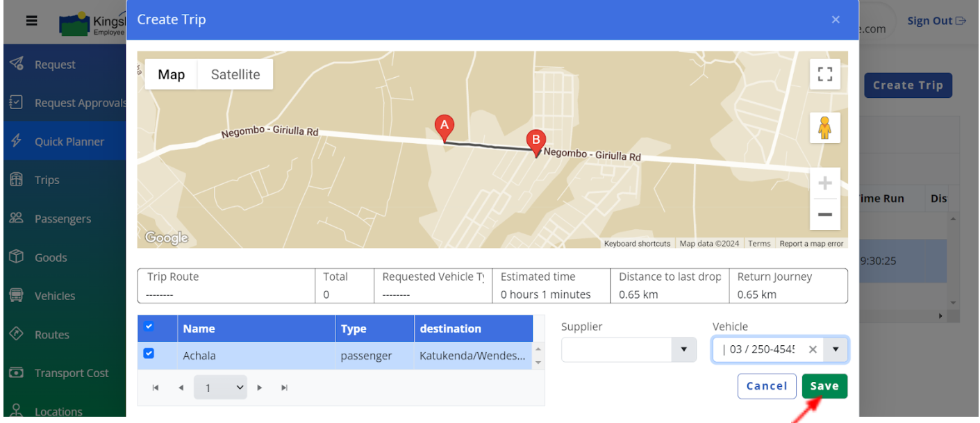Viewport: 980px width, 423px height.
Task: Click the Vehicles bus icon
Action: click(17, 295)
